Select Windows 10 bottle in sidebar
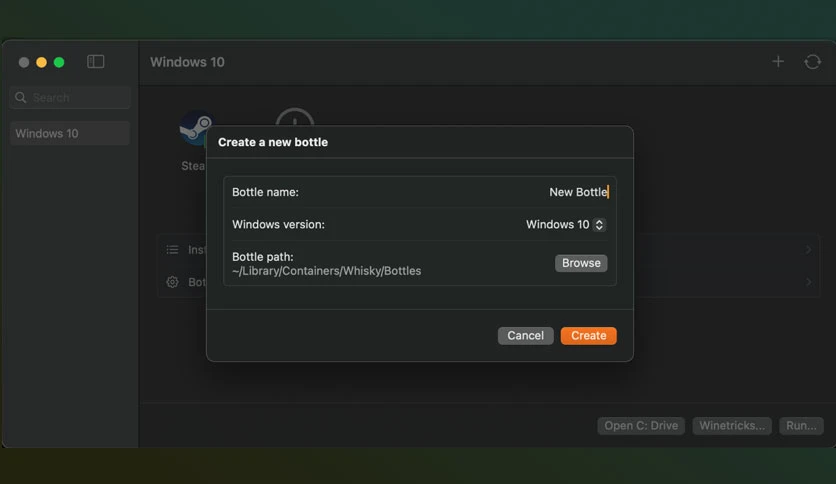 point(70,133)
